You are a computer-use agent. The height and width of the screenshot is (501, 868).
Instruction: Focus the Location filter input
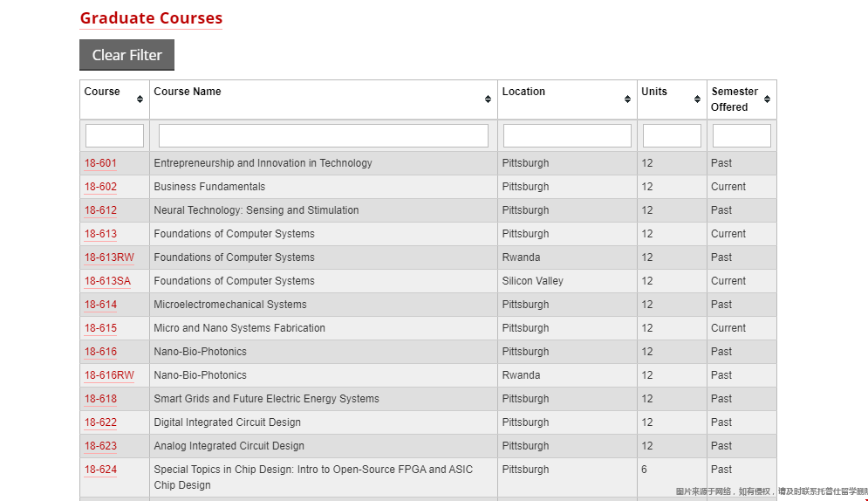(x=567, y=135)
